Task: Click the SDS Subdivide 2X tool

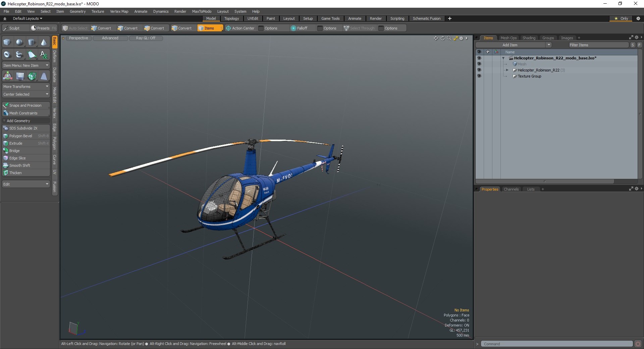Action: [x=26, y=128]
